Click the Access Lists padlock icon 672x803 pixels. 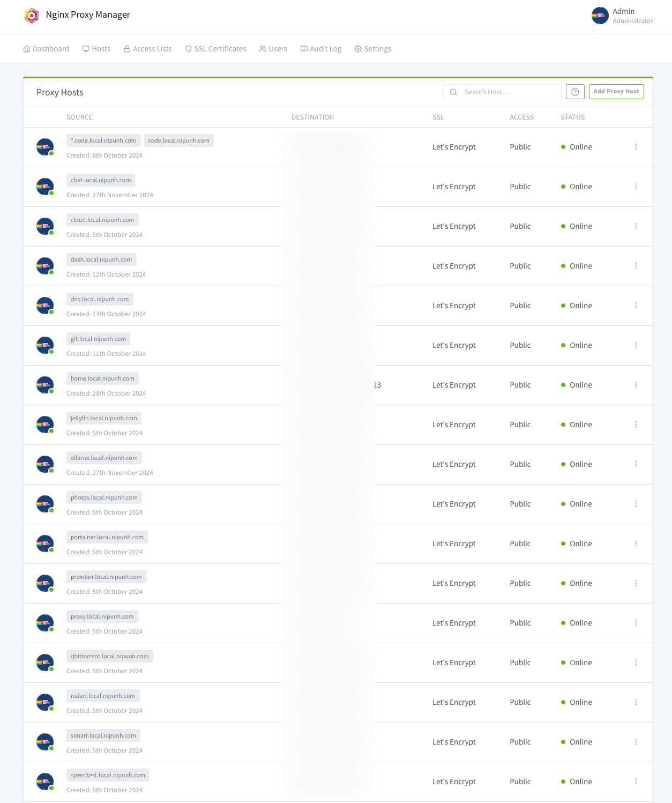coord(126,48)
